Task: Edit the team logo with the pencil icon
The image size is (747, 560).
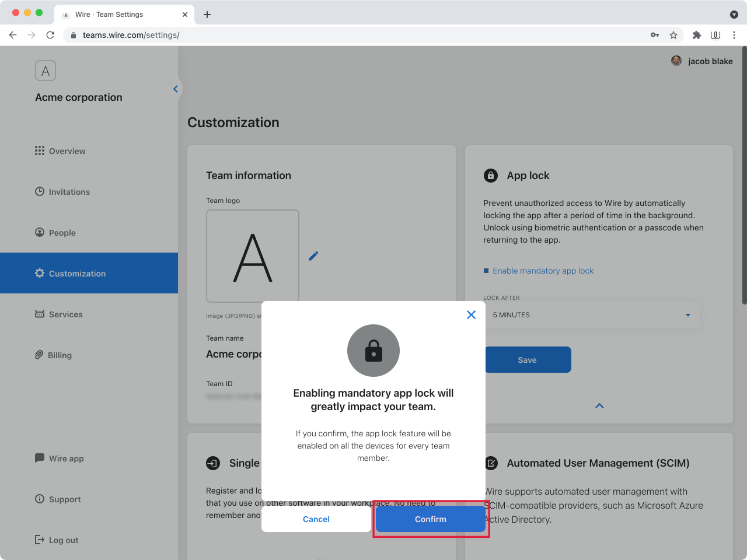Action: click(313, 256)
